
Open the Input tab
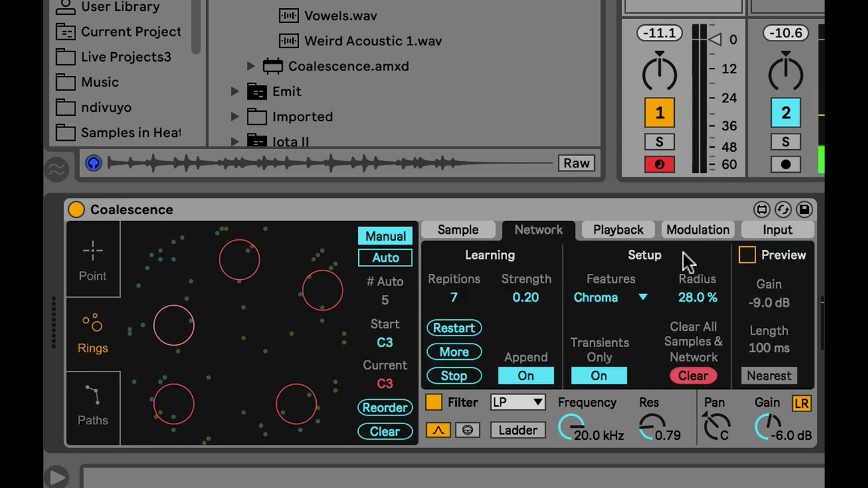[x=778, y=230]
